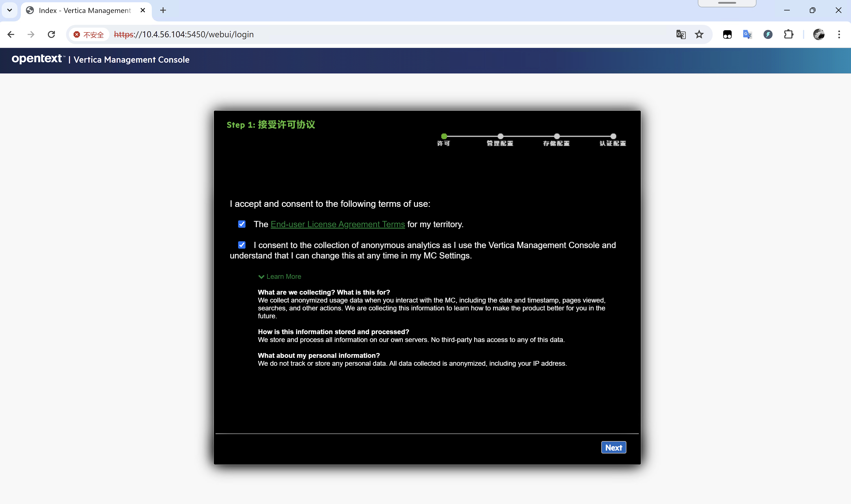The image size is (851, 504).
Task: Open the Extensions puzzle-piece menu
Action: [x=789, y=34]
